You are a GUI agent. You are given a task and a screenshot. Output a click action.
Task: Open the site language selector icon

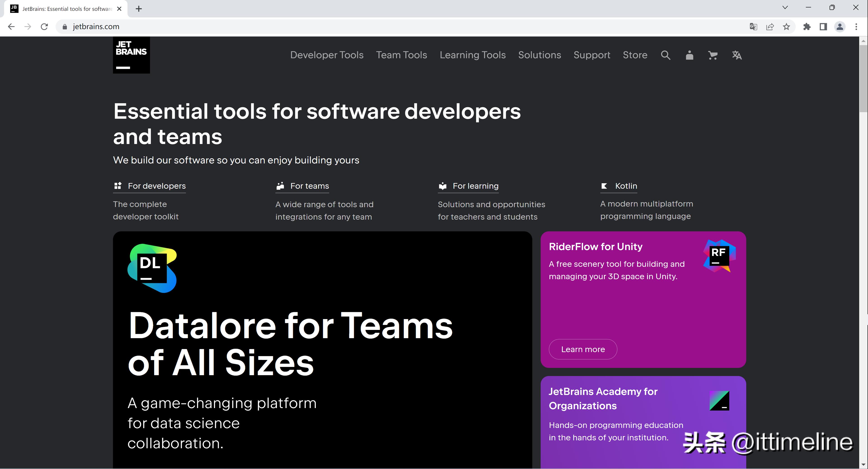[x=737, y=55]
